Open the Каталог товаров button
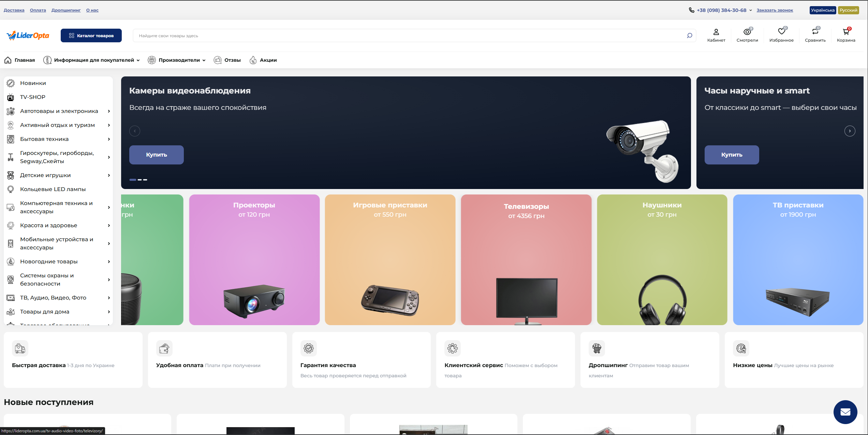The height and width of the screenshot is (435, 868). point(91,35)
